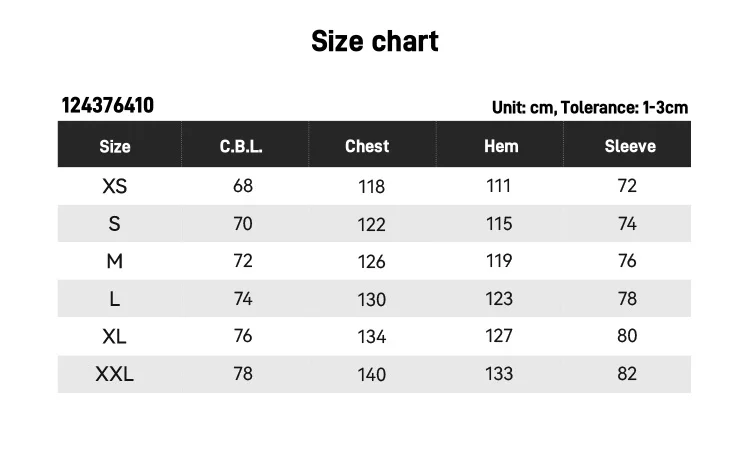Viewport: 750px width, 453px height.
Task: Select the XXL chest value 140
Action: (x=371, y=375)
